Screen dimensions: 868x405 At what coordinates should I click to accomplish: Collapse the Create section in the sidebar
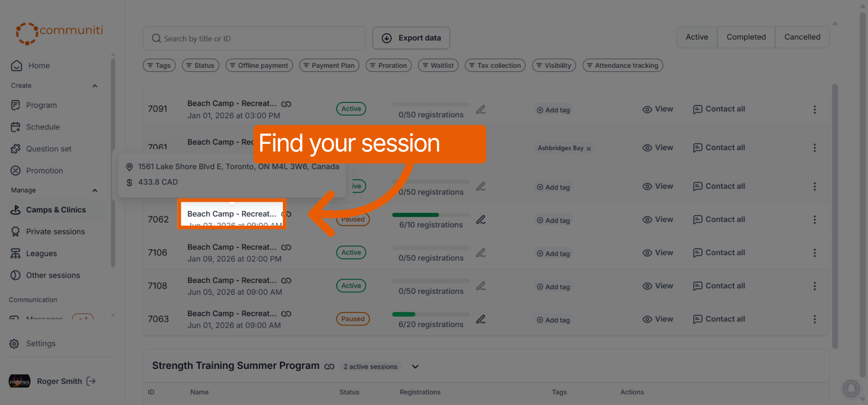click(95, 86)
